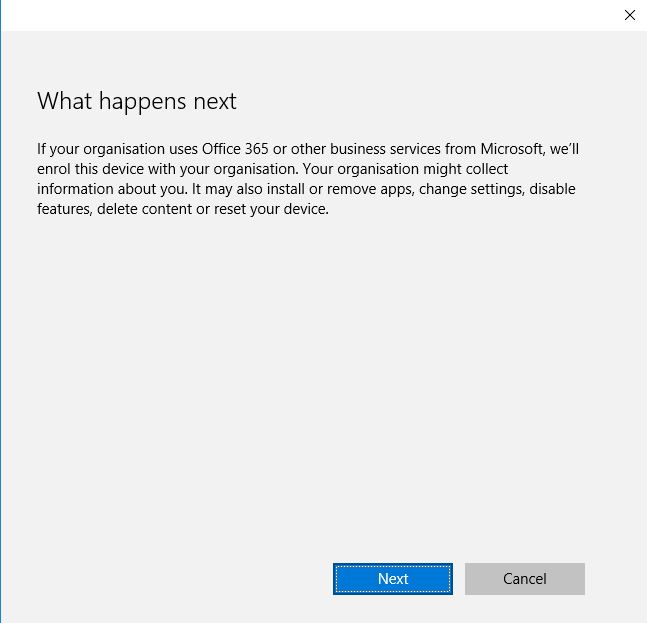
Task: Click the Next button
Action: [x=392, y=579]
